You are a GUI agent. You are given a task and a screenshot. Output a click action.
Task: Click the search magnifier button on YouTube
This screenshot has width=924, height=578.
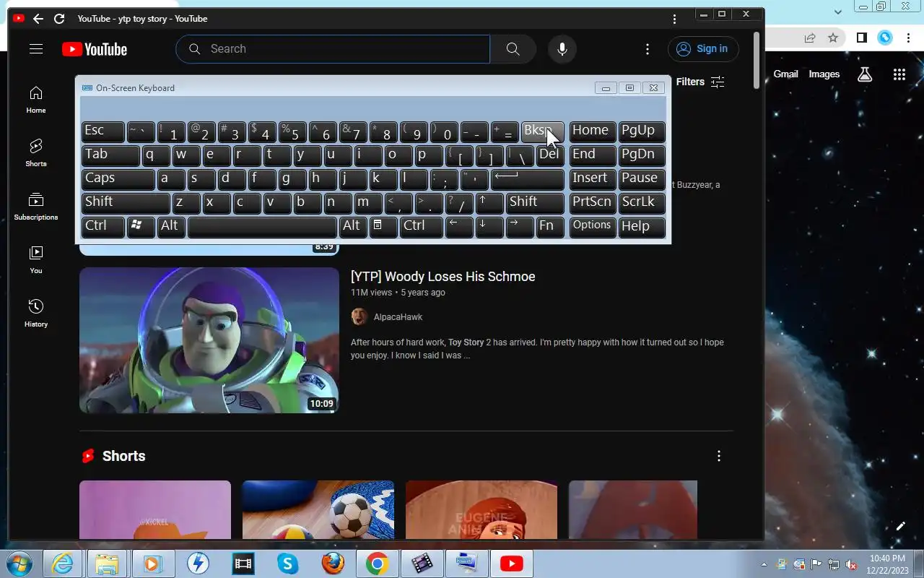513,49
